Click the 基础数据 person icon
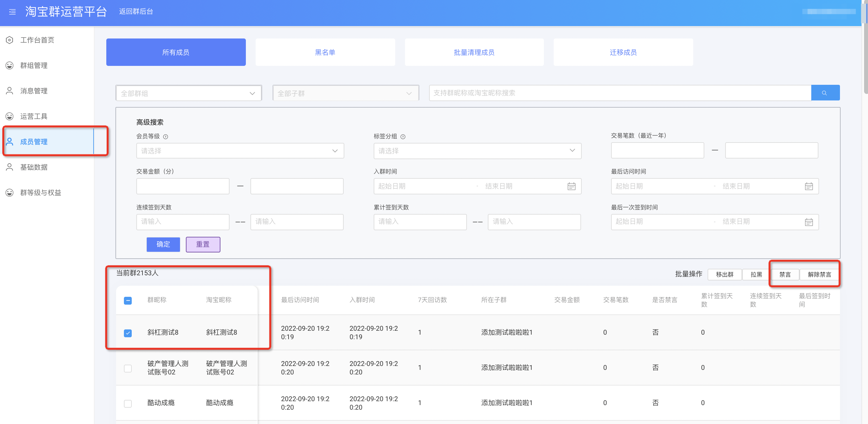Screen dimensions: 868x424 pos(9,167)
